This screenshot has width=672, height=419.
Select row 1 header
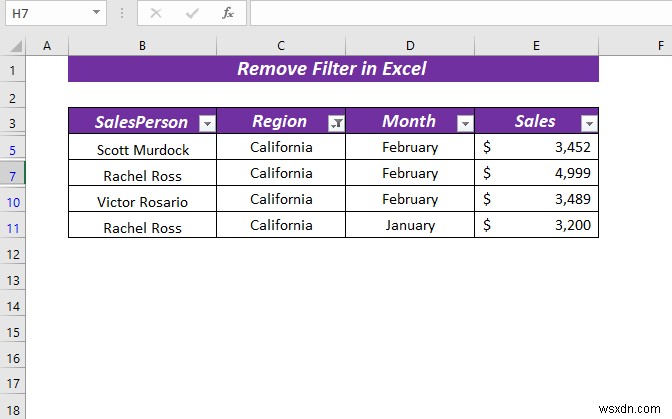point(12,70)
